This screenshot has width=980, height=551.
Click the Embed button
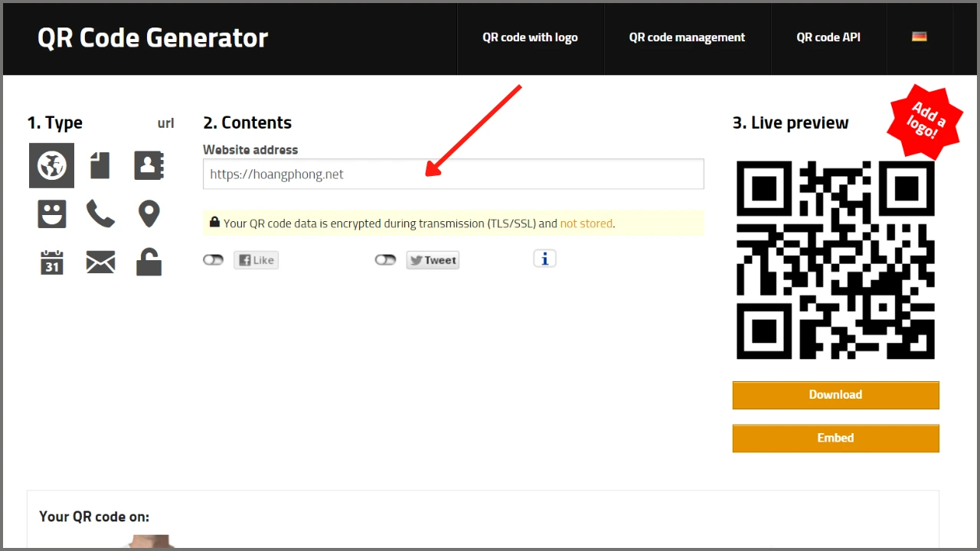coord(835,438)
